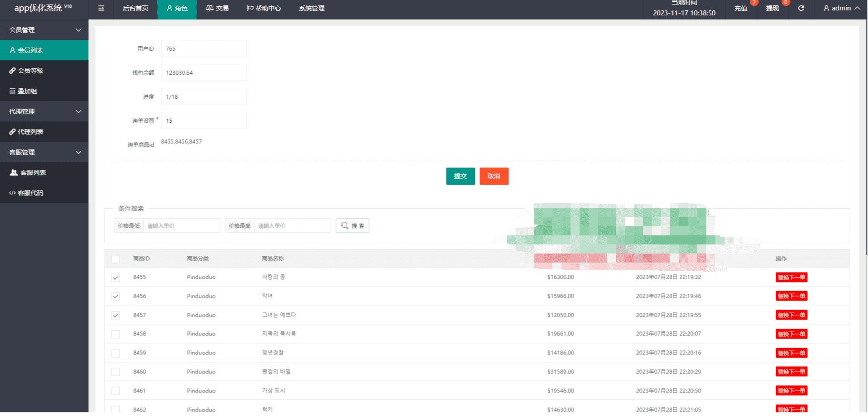The width and height of the screenshot is (868, 416).
Task: Switch to the 交易 top menu
Action: pos(217,8)
